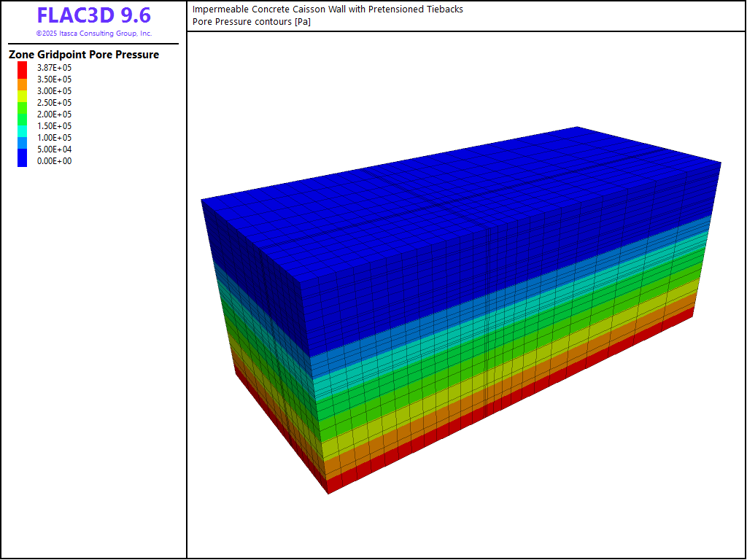Click the Impermeable Concrete Caisson Wall title line
Viewport: 747px width, 560px height.
pyautogui.click(x=328, y=9)
